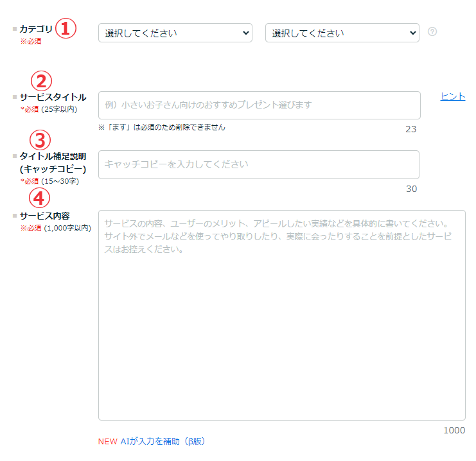476x461 pixels.
Task: Click the help question mark icon beside category
Action: (x=432, y=31)
